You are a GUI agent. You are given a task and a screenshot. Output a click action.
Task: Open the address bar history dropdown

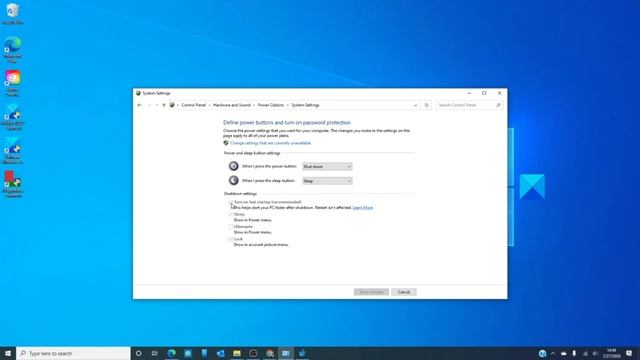point(416,105)
